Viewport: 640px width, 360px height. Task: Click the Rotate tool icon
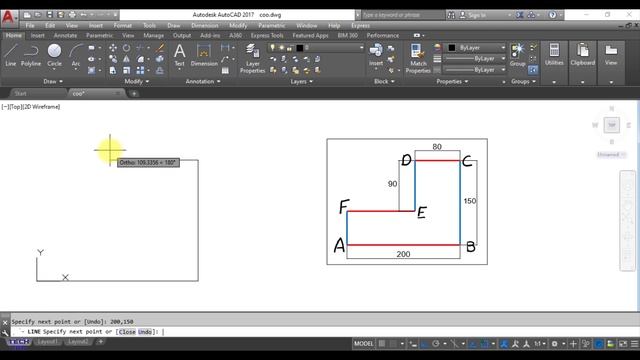point(127,48)
